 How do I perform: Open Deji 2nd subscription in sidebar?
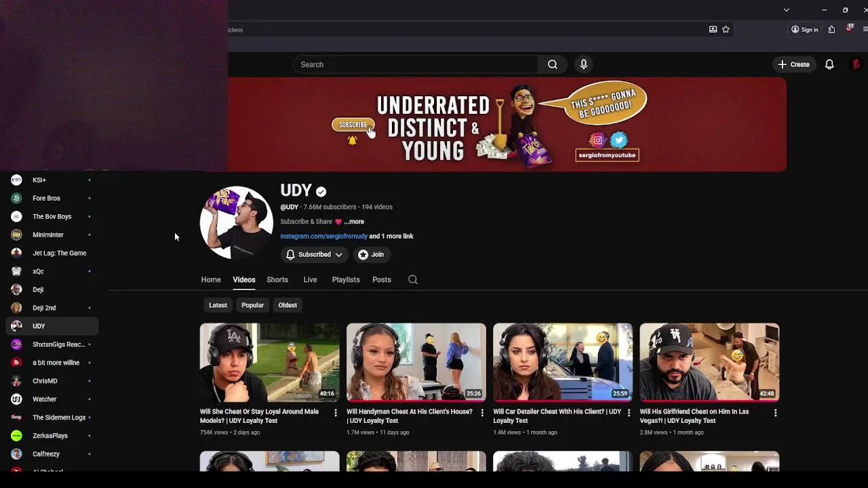(52, 308)
